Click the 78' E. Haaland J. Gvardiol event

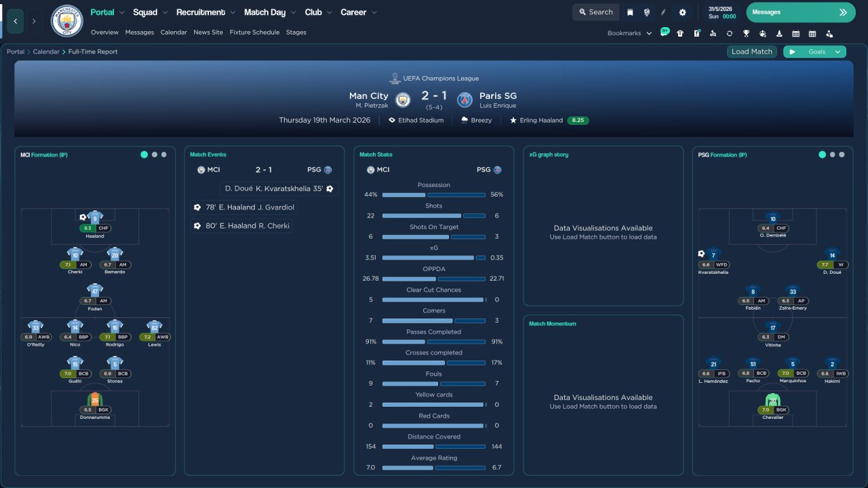coord(244,207)
